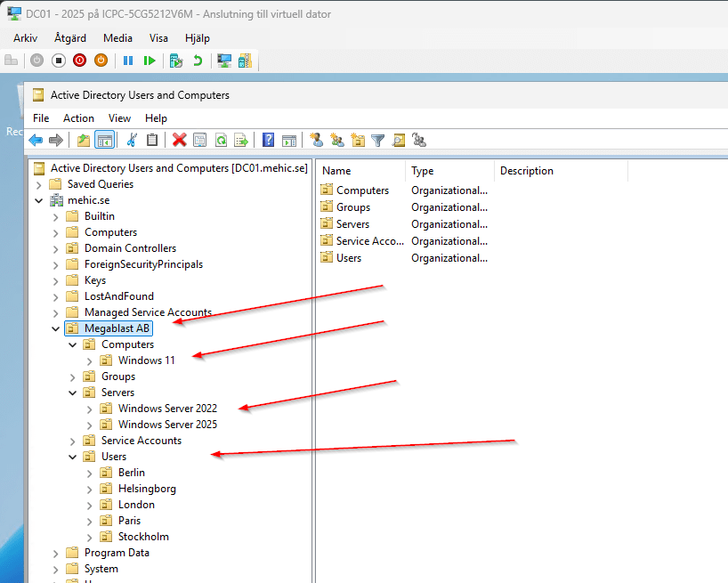Expand the Saved Queries node

pyautogui.click(x=39, y=184)
